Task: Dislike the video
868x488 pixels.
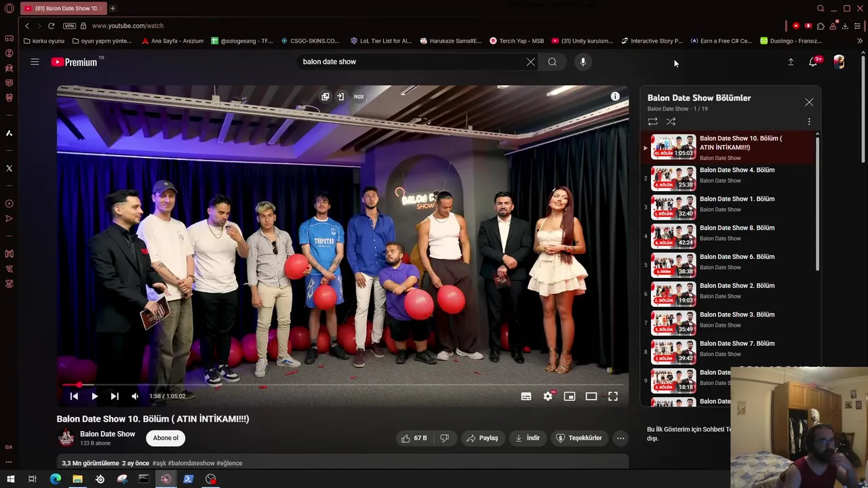Action: (444, 438)
